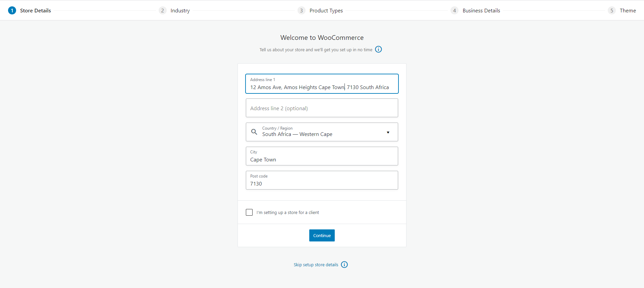Viewport: 644px width, 288px height.
Task: Click the Welcome to WooCommerce heading
Action: point(322,38)
